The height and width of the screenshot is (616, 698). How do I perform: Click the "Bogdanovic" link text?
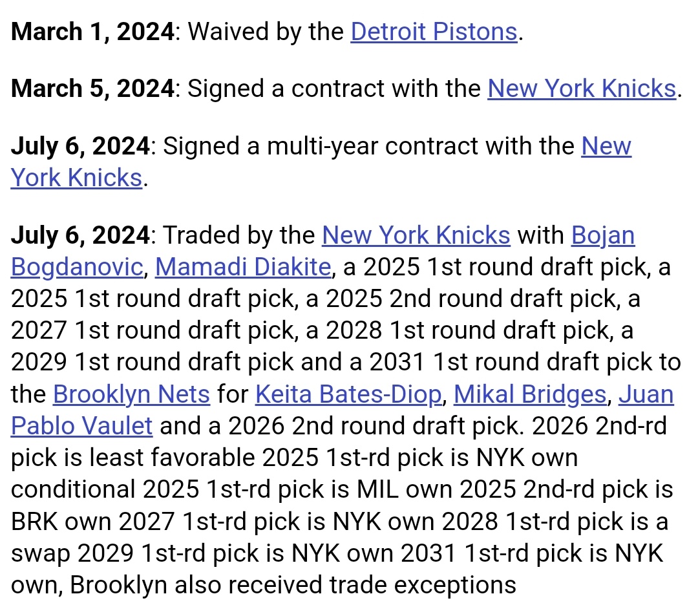[x=77, y=268]
